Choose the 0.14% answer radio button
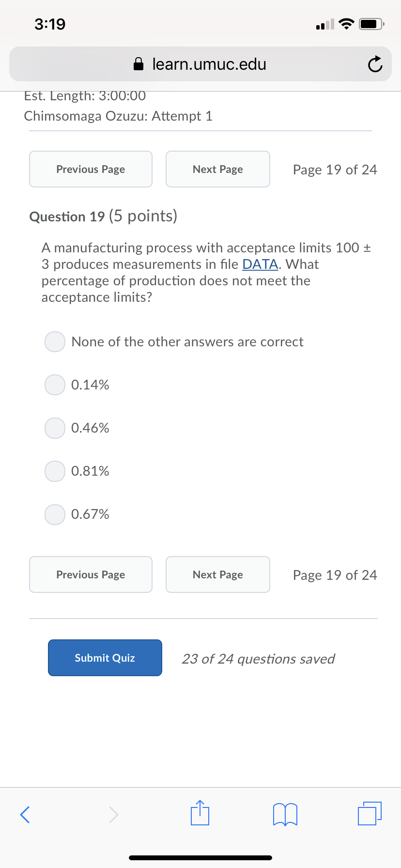This screenshot has height=868, width=401. [55, 385]
